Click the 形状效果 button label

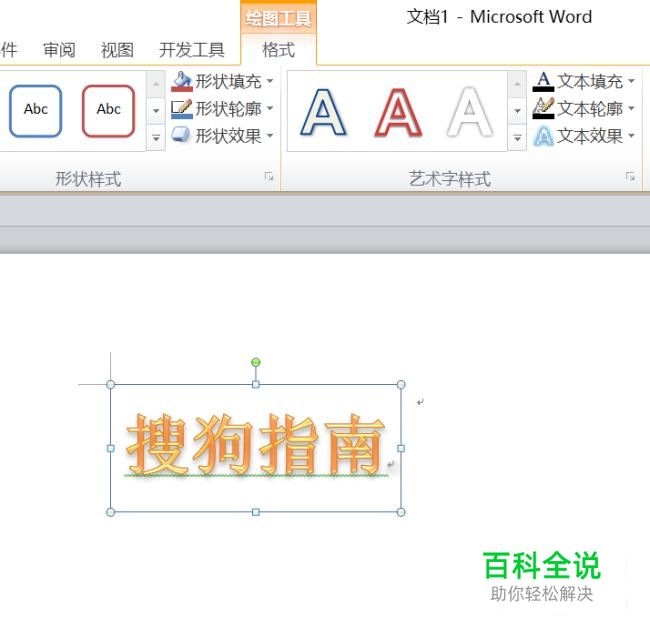coord(228,136)
